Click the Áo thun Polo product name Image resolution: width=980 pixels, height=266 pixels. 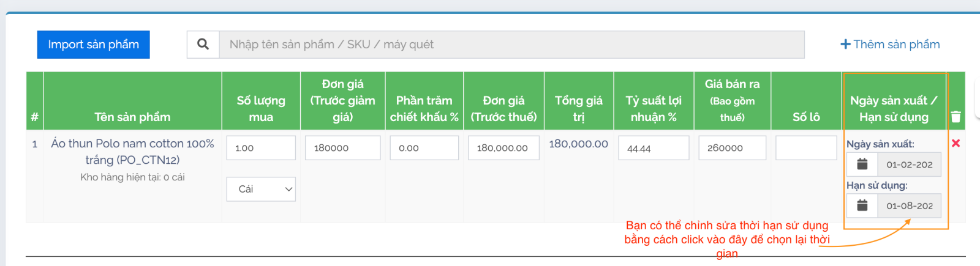pyautogui.click(x=132, y=151)
